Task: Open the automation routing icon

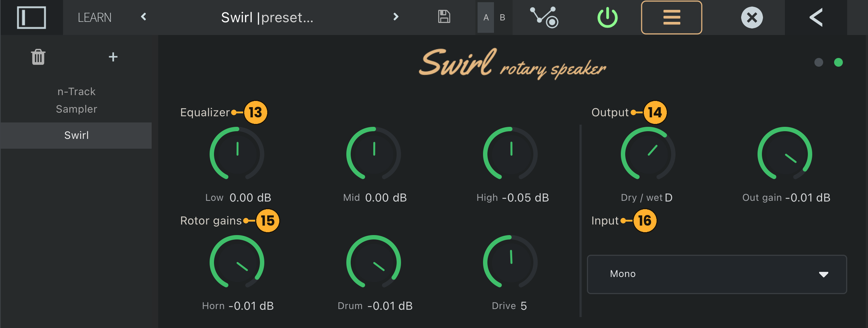Action: [x=544, y=17]
